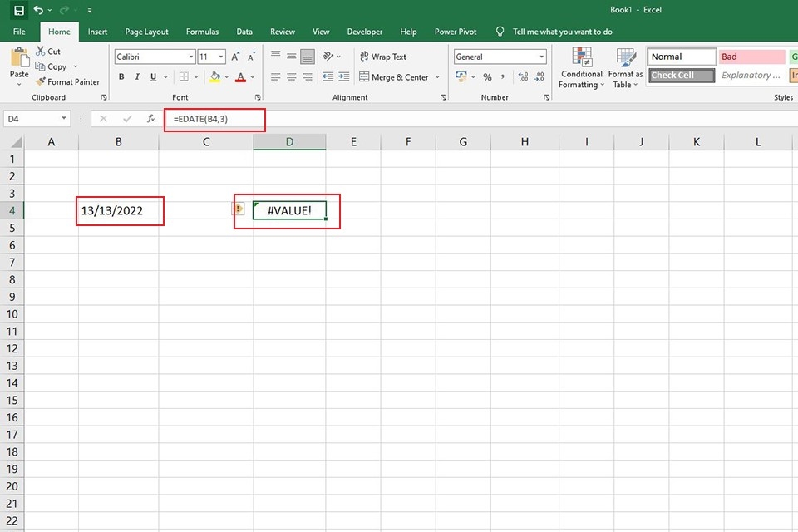Open font size dropdown
Screen dimensions: 798x532
coord(221,57)
